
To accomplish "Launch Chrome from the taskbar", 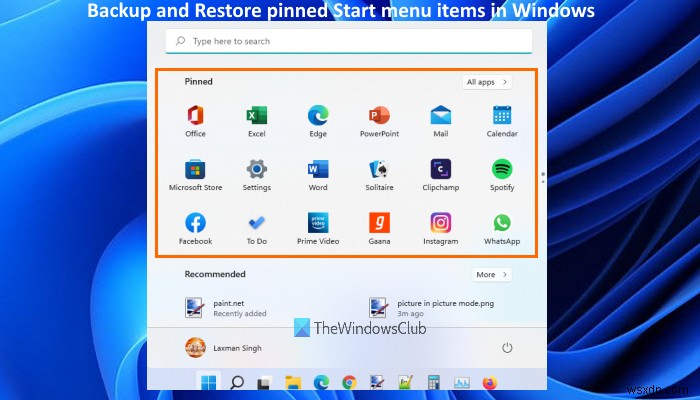I will pos(349,382).
